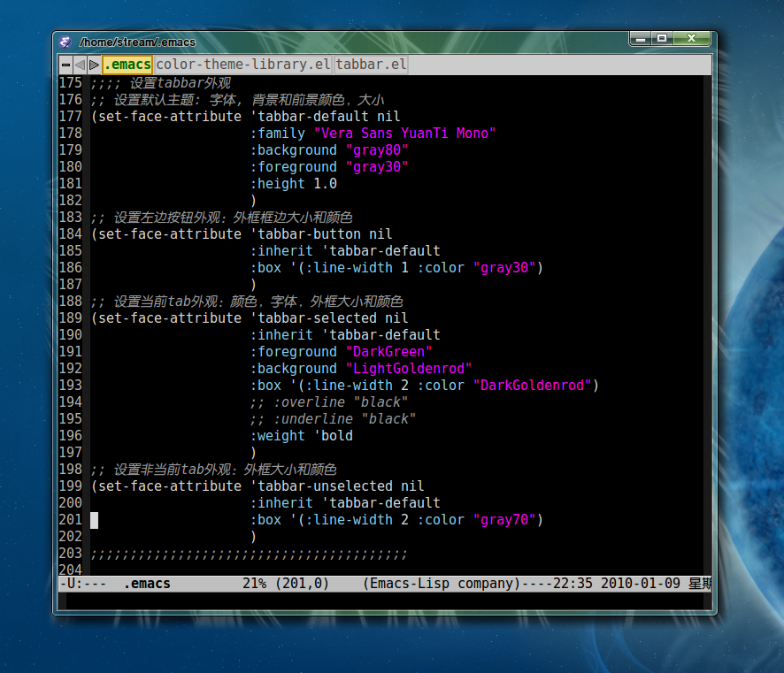Click the "LightGoldenrod" color string
Image resolution: width=784 pixels, height=673 pixels.
[409, 369]
